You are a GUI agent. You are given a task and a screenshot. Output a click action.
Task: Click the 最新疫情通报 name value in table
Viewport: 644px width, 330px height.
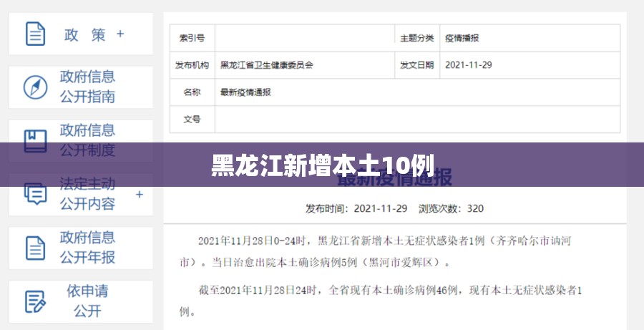point(245,92)
